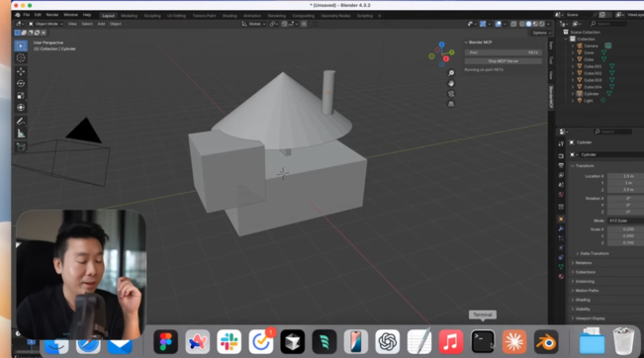Open Figma from the Dock
This screenshot has height=358, width=644.
pos(165,341)
